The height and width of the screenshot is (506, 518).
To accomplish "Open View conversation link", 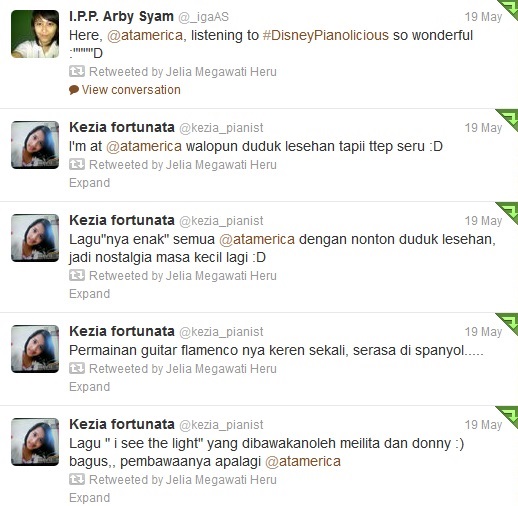I will point(131,90).
